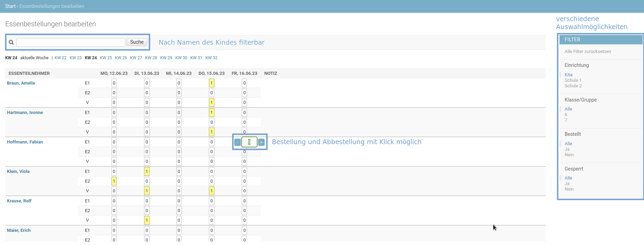644x245 pixels.
Task: Open participant Hartmann, Ivonne
Action: coord(25,113)
